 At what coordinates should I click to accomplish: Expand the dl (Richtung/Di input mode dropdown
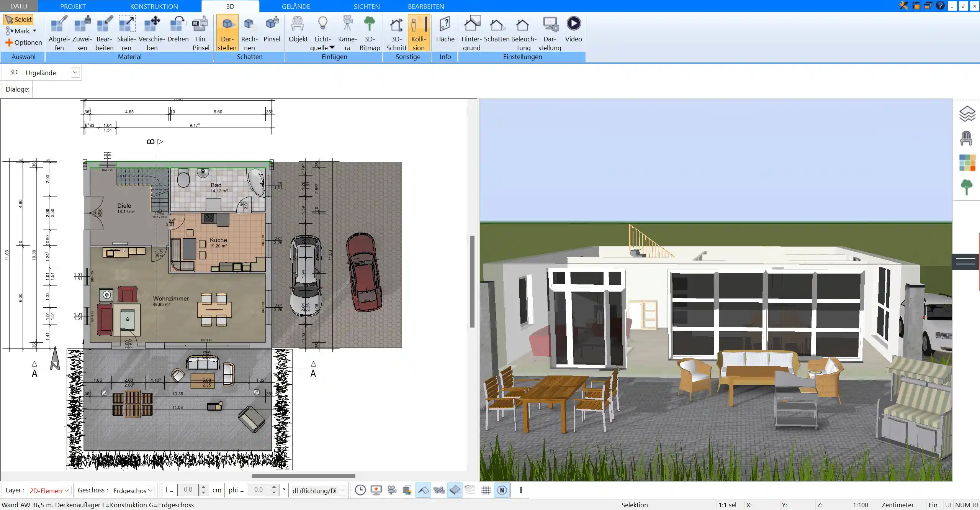(342, 490)
